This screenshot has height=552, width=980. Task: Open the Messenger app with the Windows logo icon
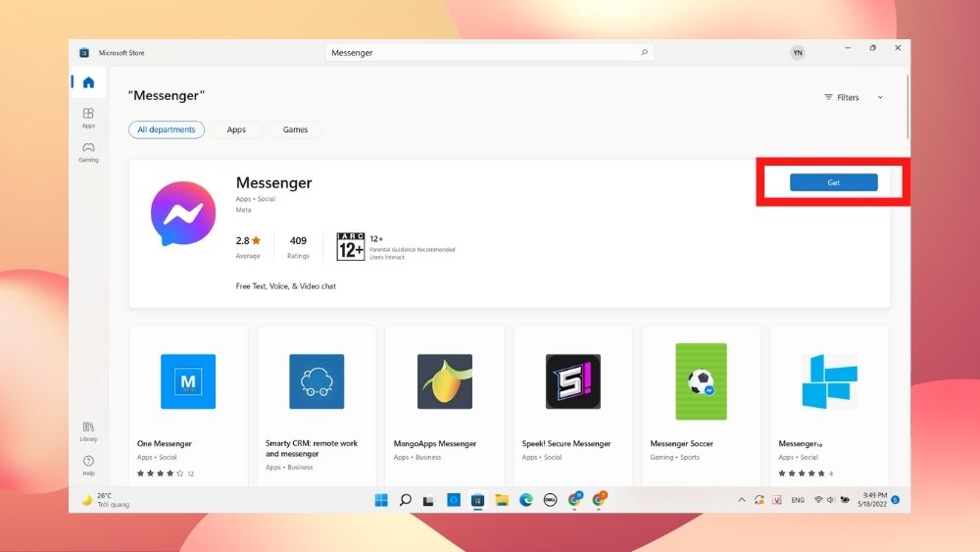[x=829, y=381]
